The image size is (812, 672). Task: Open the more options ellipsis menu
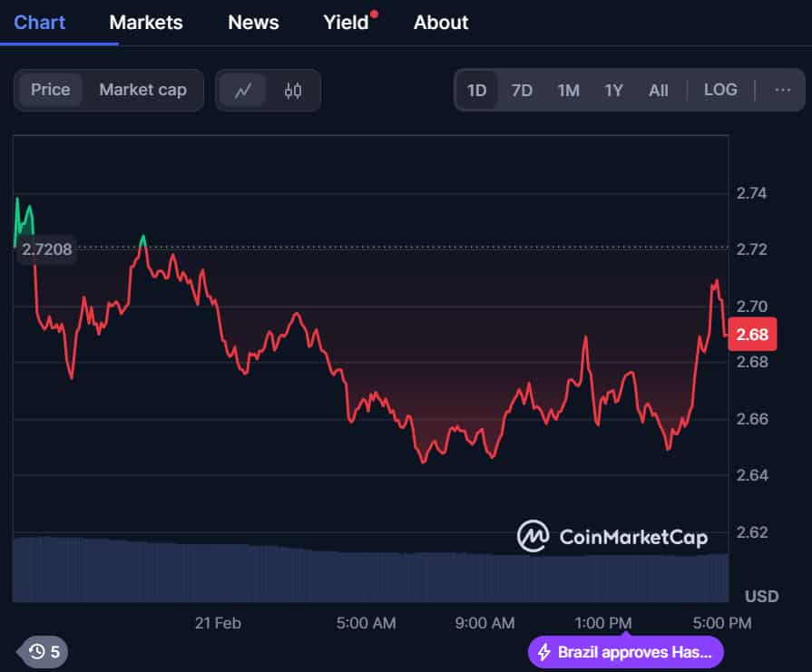782,90
